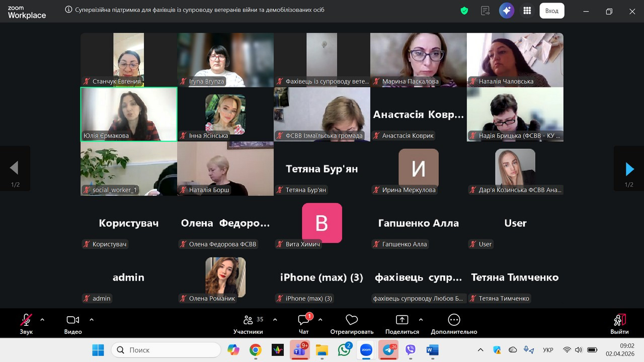Open Microsoft Word from the taskbar
The image size is (644, 362).
pos(433,350)
